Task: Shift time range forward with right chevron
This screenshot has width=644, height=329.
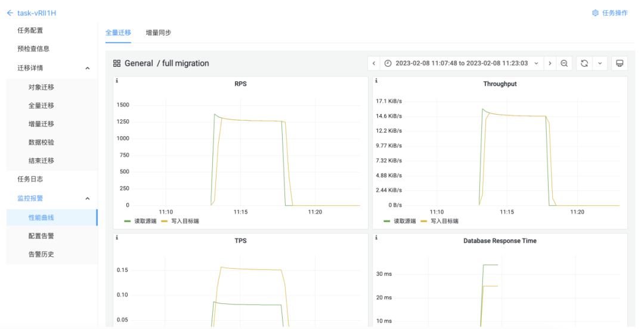Action: click(x=550, y=63)
